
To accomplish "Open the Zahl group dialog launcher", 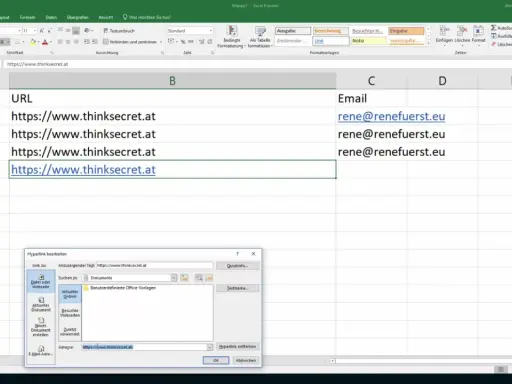I will tap(212, 53).
